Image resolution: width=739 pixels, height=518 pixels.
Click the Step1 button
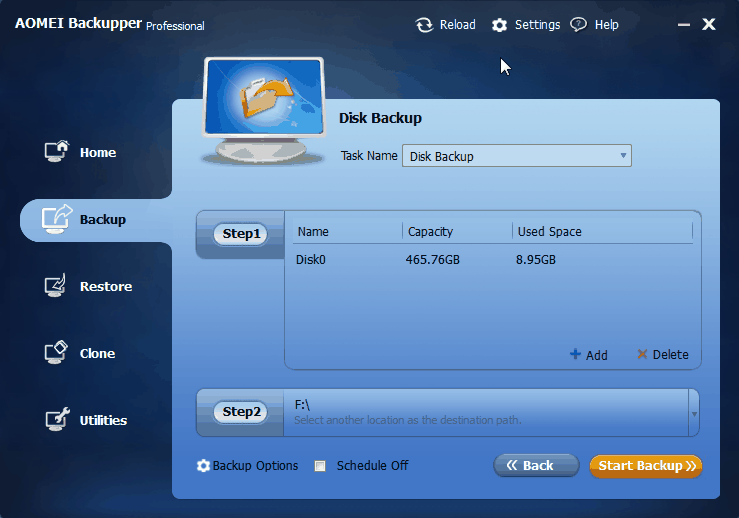point(241,234)
